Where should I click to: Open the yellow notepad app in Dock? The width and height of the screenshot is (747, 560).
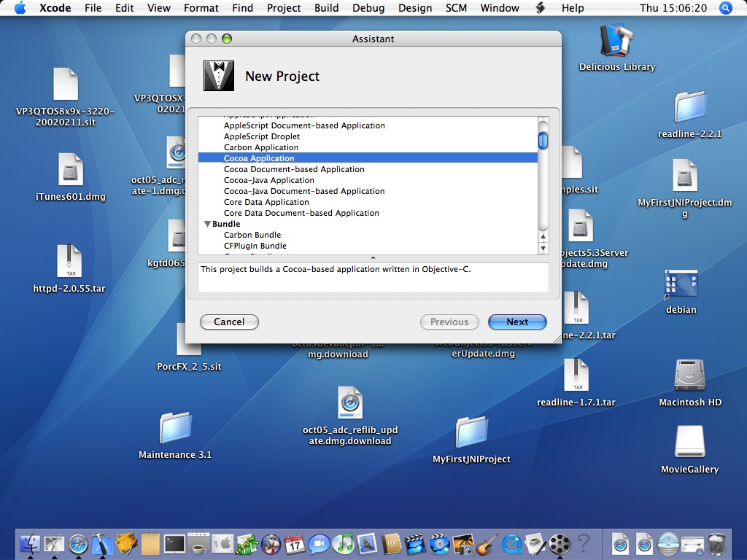click(x=150, y=542)
